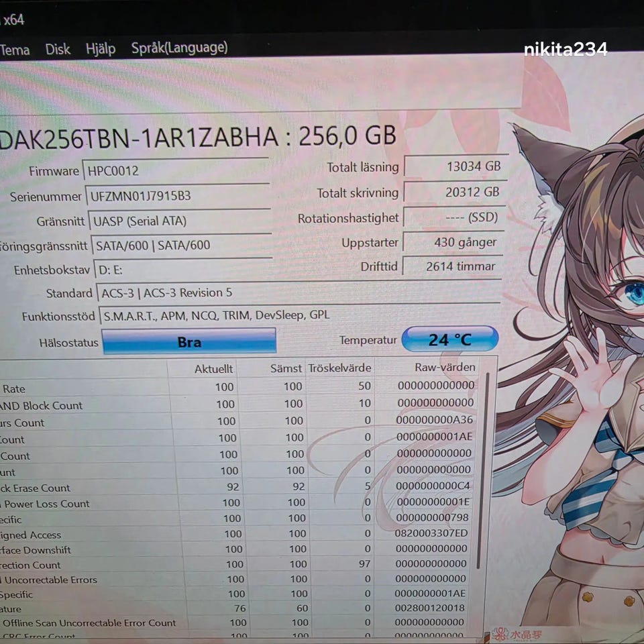
Task: Click raw value 0820003307ED
Action: click(x=431, y=533)
